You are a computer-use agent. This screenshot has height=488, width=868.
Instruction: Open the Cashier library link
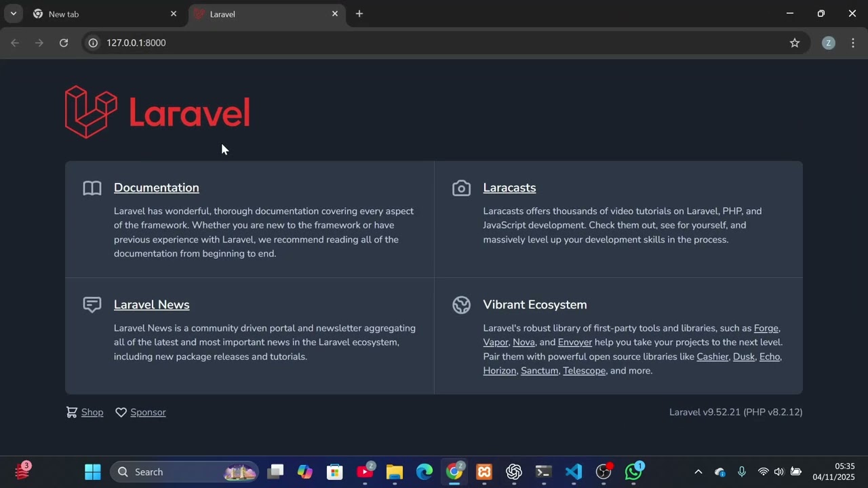712,357
